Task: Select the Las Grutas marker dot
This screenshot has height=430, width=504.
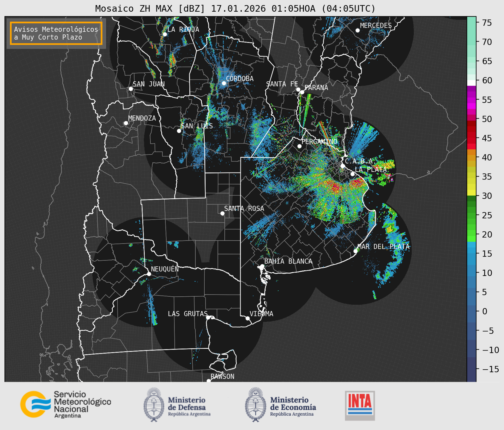Action: pyautogui.click(x=208, y=318)
